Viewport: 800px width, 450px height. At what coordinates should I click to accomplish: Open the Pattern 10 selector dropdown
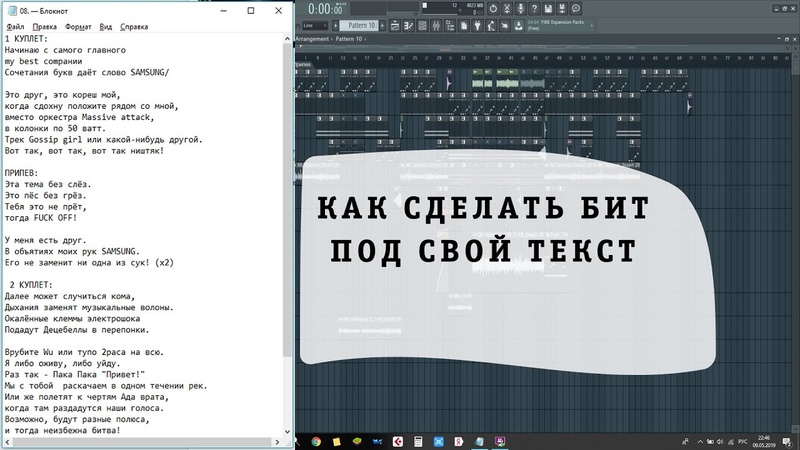click(x=359, y=25)
